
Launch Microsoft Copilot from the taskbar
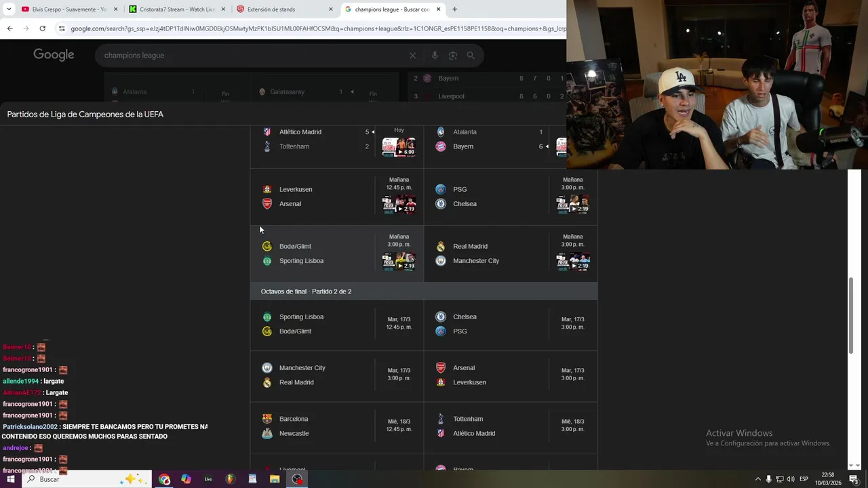[x=186, y=479]
